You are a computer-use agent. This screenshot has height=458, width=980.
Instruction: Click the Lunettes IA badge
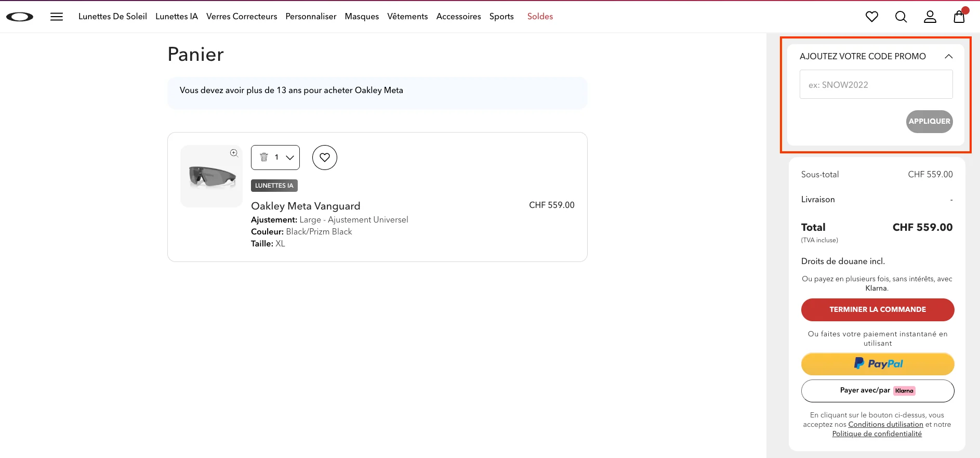274,186
